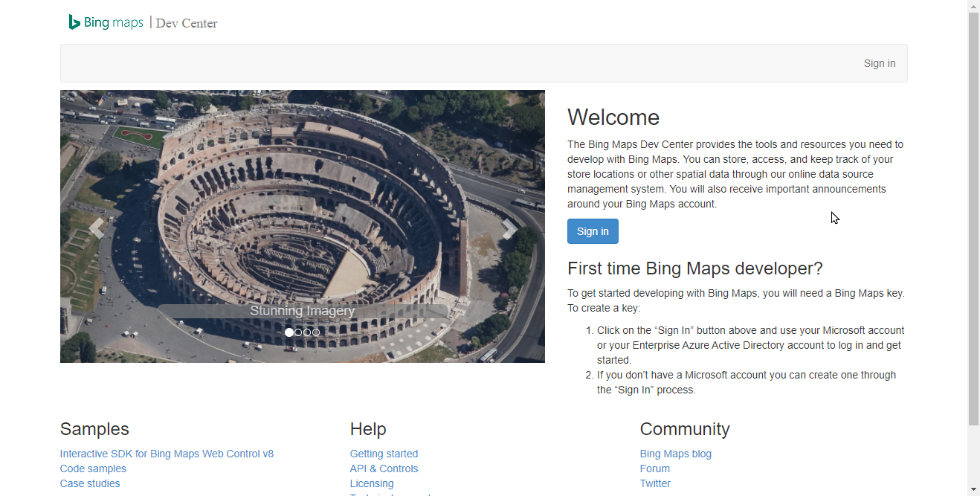Visit the Bing Maps blog link
The width and height of the screenshot is (980, 496).
coord(675,454)
